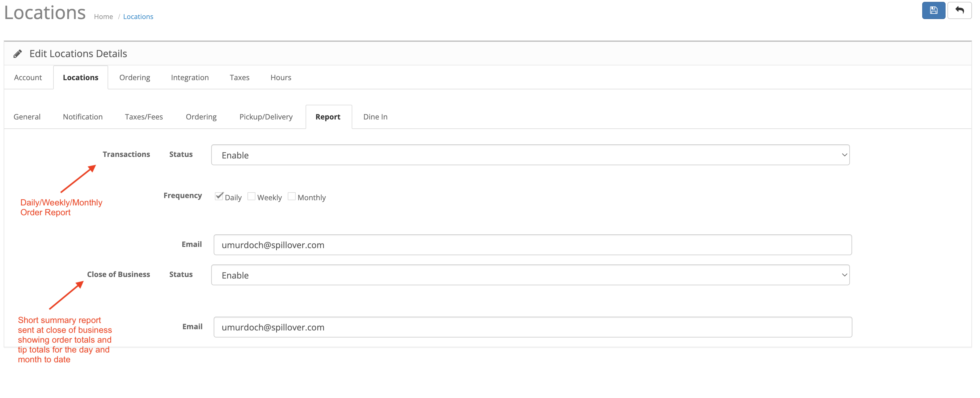Click the Frequency label text
Viewport: 980px width, 398px height.
coord(183,195)
